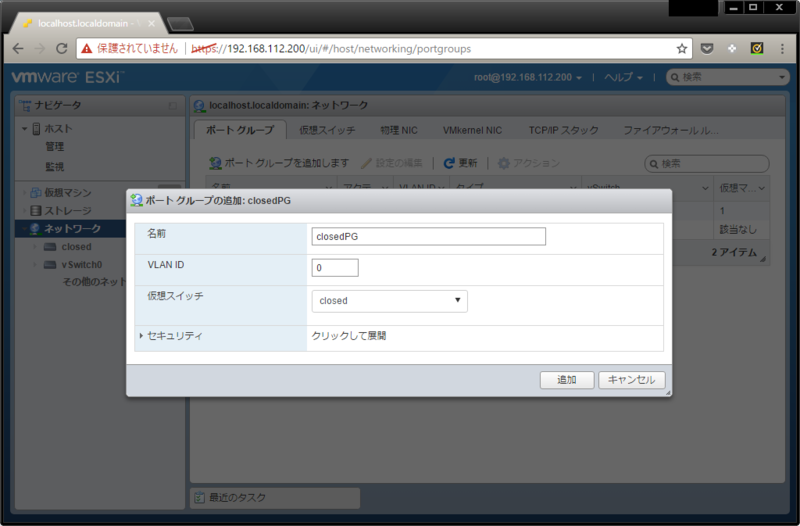Reload the page with refresh icon
This screenshot has height=526, width=800.
62,48
